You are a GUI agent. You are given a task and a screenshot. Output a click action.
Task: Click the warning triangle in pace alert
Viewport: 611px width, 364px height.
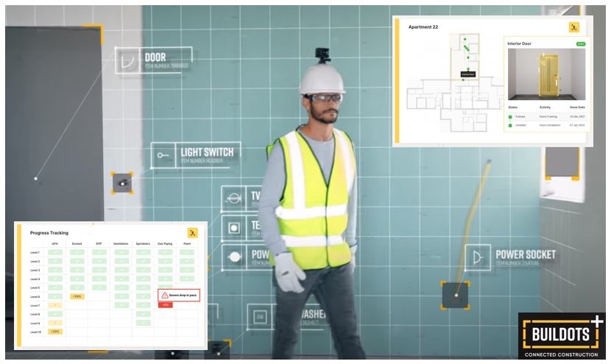pyautogui.click(x=165, y=295)
